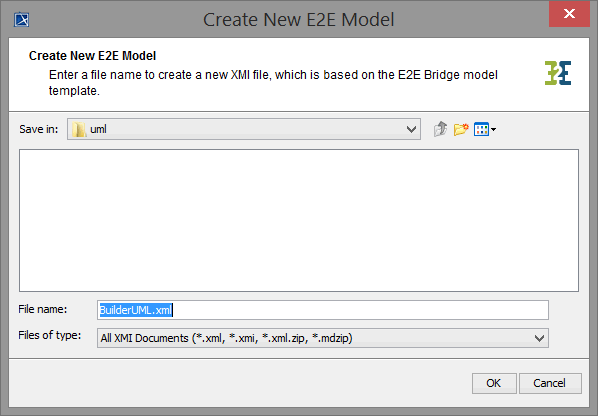This screenshot has width=598, height=416.
Task: Click the dialog title bar text
Action: point(299,19)
